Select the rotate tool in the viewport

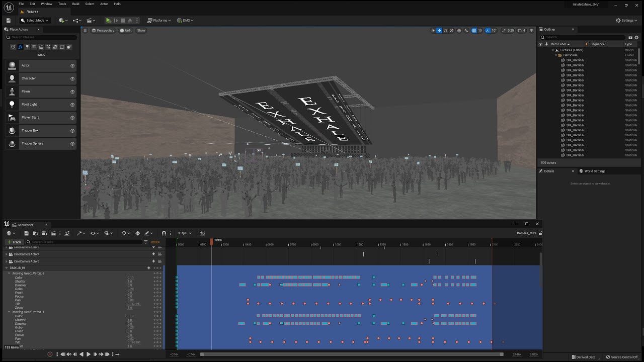[445, 31]
